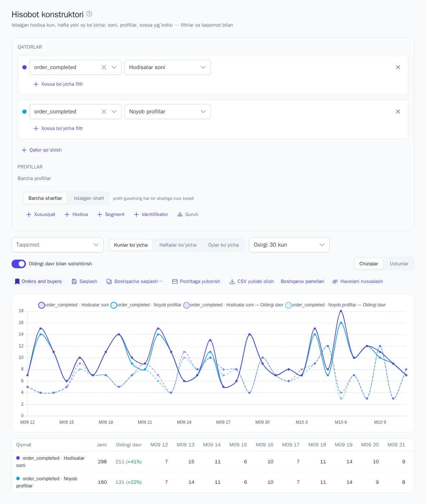This screenshot has width=426, height=504.
Task: Add a Xususiyat profile condition
Action: point(41,215)
